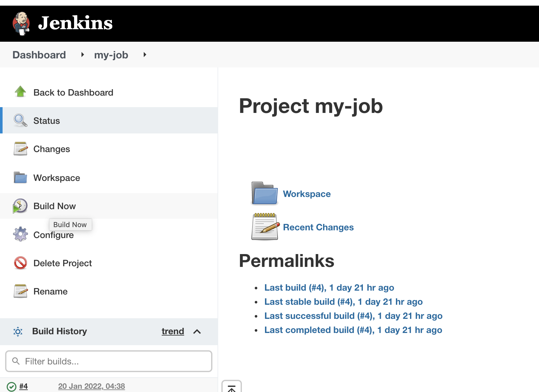Open Last successful build (#4) permalink
The width and height of the screenshot is (539, 392).
click(353, 316)
